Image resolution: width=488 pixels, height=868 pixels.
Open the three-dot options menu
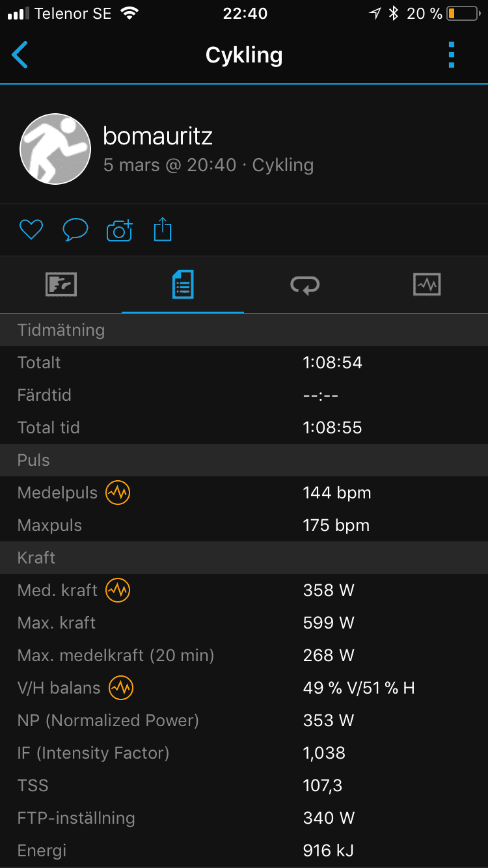tap(452, 55)
